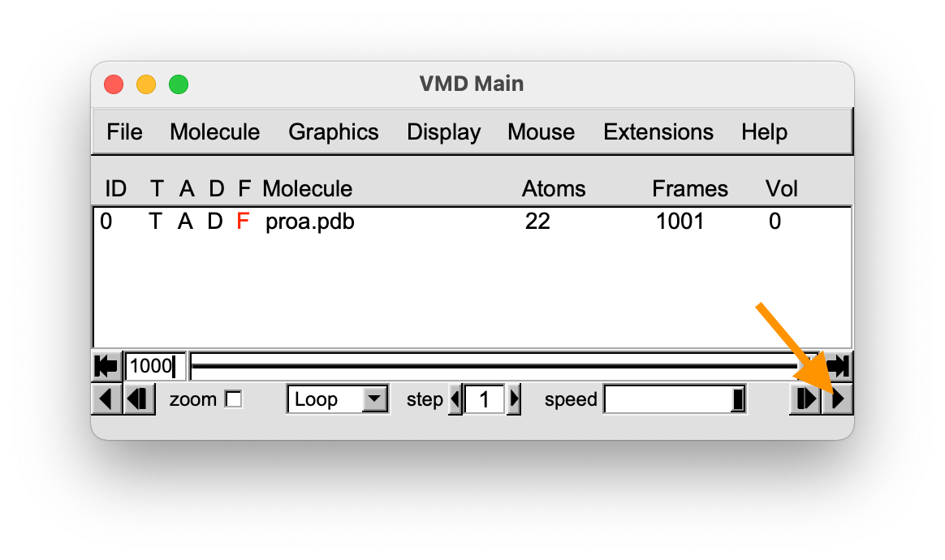Viewport: 945px width, 560px height.
Task: Decrease the step value arrow
Action: (455, 399)
